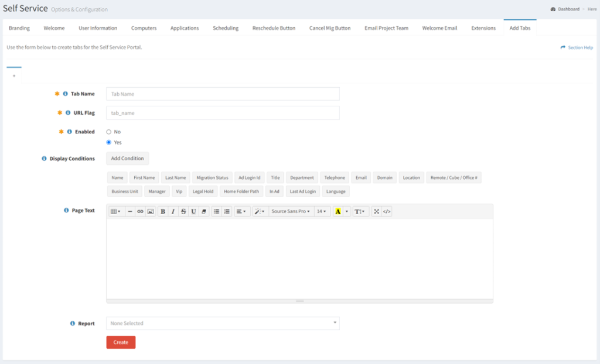The image size is (600, 364).
Task: Toggle the Vip display condition tag
Action: point(179,191)
